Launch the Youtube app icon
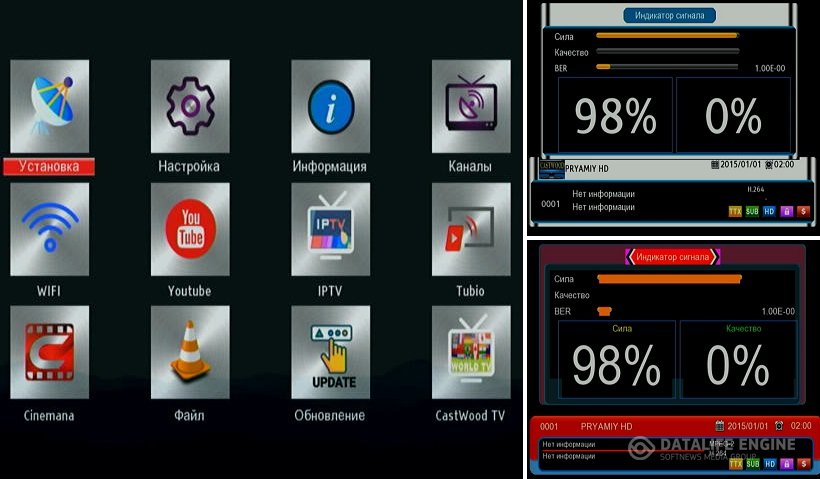The width and height of the screenshot is (820, 479). [190, 229]
